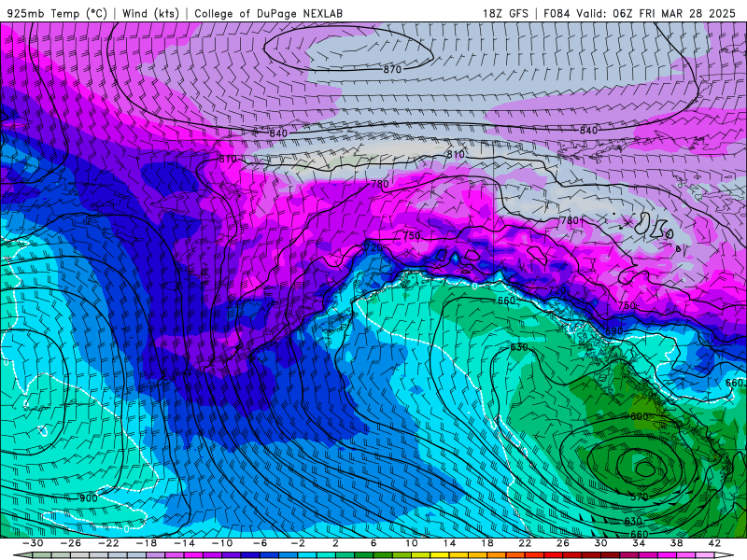Click the "18Z GFS" model run label
Image resolution: width=747 pixels, height=560 pixels.
(505, 13)
